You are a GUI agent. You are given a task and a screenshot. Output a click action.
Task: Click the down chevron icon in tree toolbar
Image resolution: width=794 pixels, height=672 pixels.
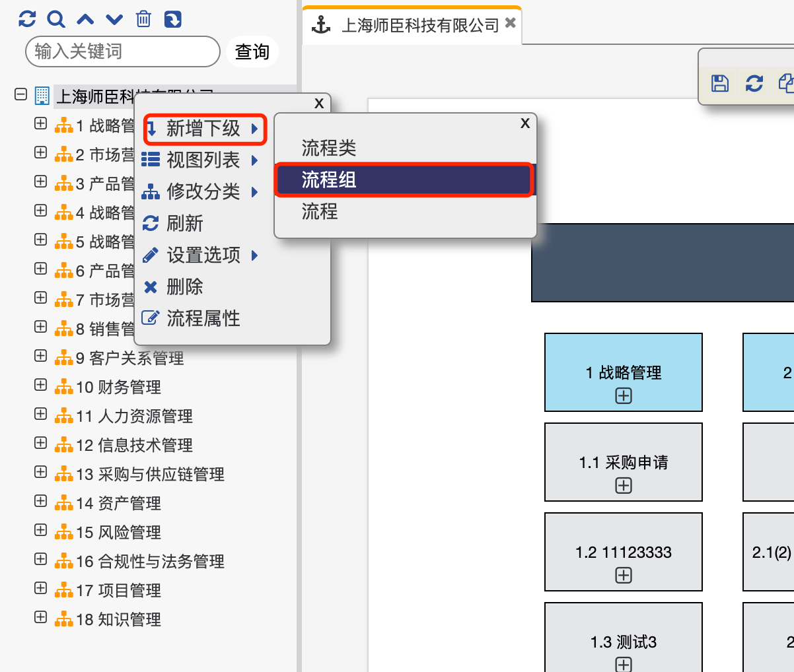(x=114, y=19)
